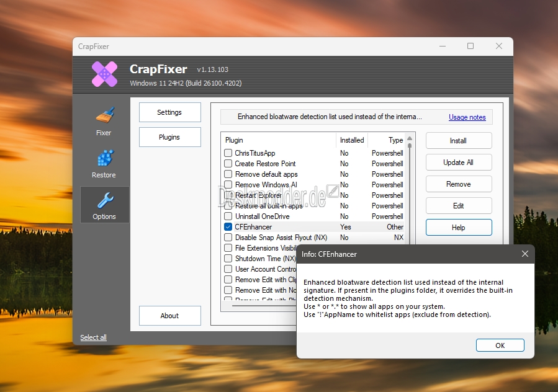558x392 pixels.
Task: Click the 'NX' type of Snap Assist row
Action: (398, 238)
